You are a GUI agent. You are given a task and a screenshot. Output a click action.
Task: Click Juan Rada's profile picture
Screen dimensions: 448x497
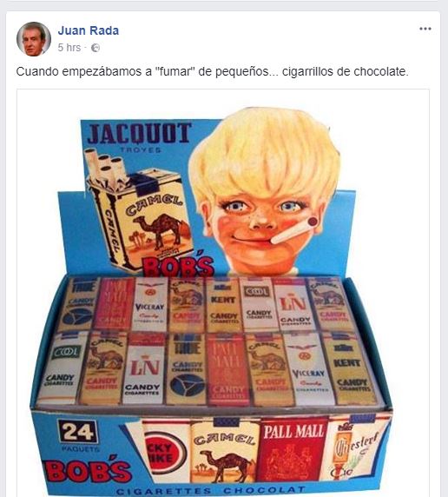point(34,39)
